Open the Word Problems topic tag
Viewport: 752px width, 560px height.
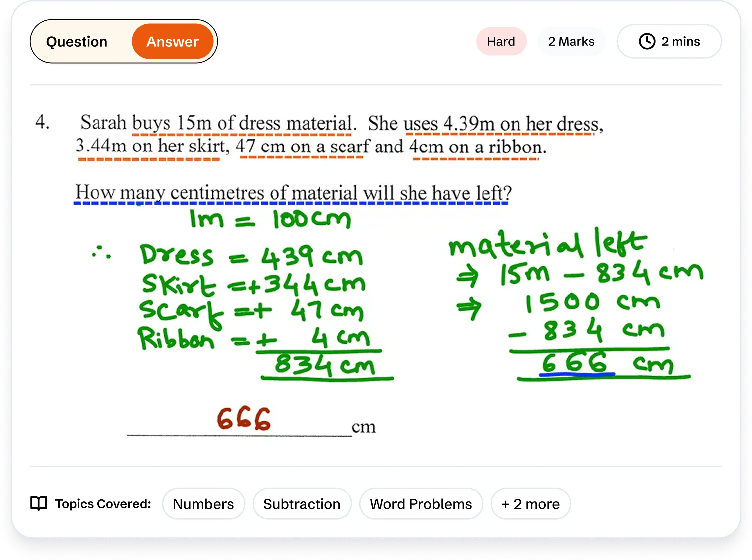tap(421, 504)
